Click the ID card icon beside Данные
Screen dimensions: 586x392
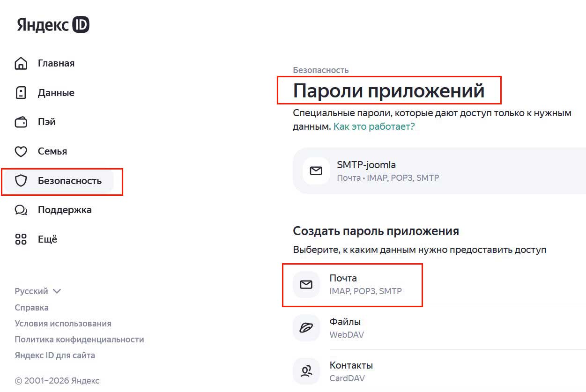click(x=21, y=93)
